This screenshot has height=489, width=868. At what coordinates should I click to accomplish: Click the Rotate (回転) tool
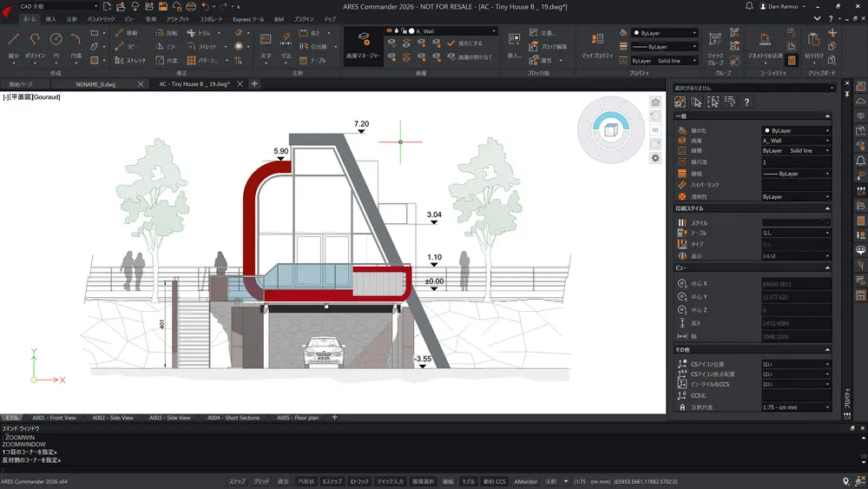(x=167, y=33)
